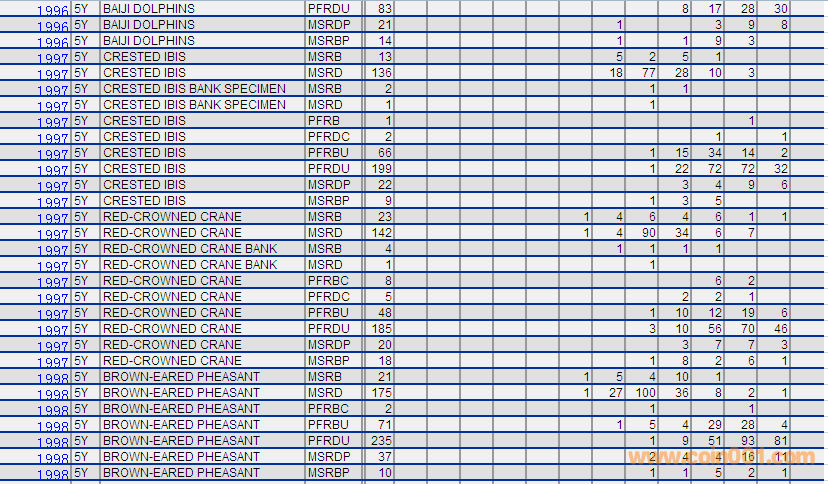828x484 pixels.
Task: Select the total 83 in Baiji Dolphins PFRDU row
Action: [385, 8]
